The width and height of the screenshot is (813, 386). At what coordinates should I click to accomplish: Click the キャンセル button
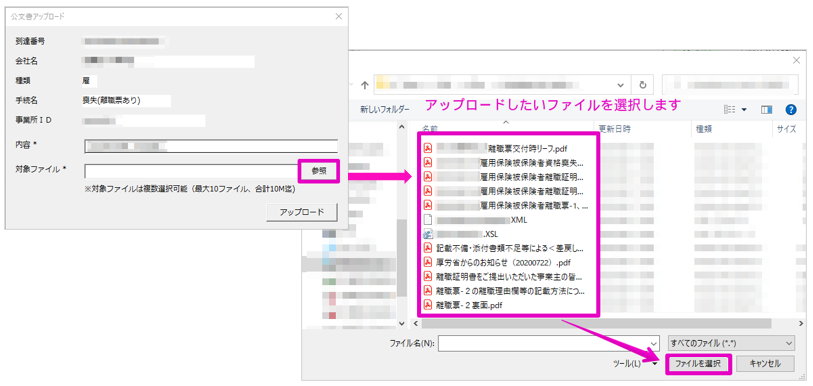click(765, 364)
